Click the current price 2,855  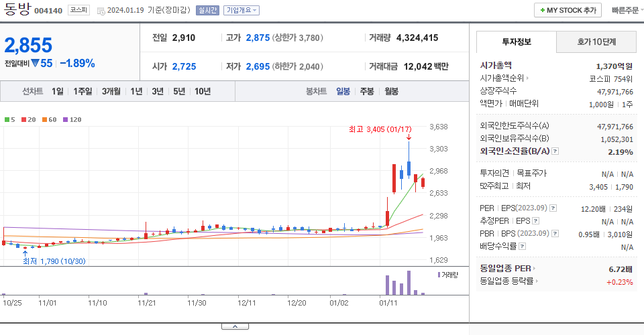tap(28, 45)
